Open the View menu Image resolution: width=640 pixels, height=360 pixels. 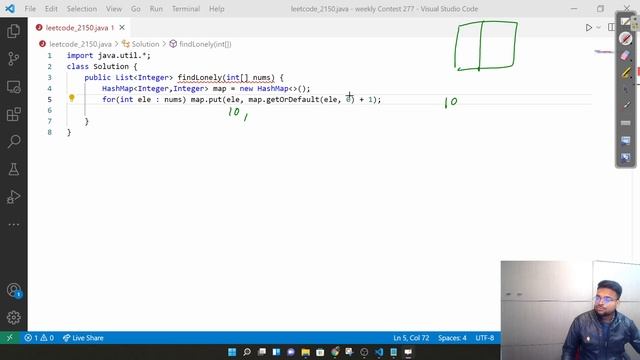(114, 9)
